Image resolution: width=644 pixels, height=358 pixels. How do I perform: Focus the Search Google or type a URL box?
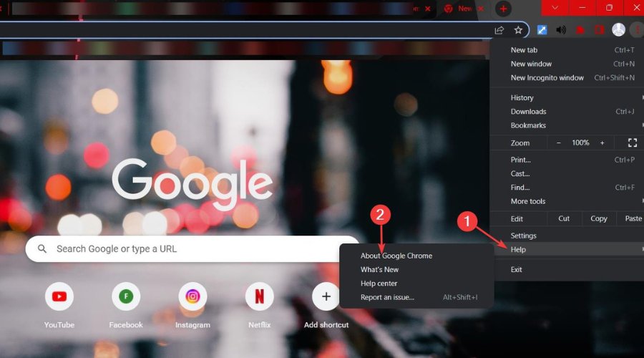click(192, 248)
